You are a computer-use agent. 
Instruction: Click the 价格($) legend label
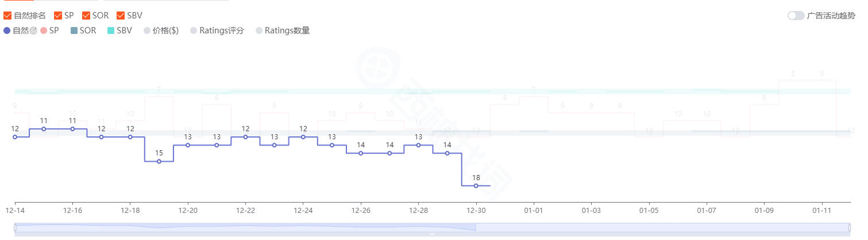pyautogui.click(x=165, y=31)
